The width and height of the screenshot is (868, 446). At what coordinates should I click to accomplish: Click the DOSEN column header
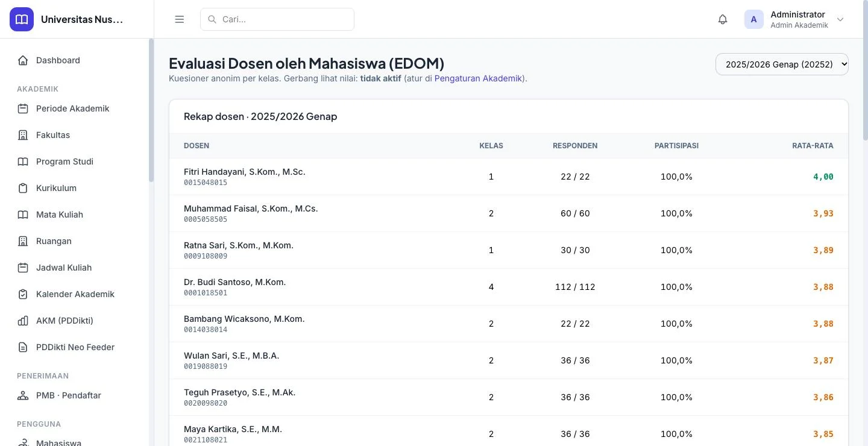pos(197,146)
